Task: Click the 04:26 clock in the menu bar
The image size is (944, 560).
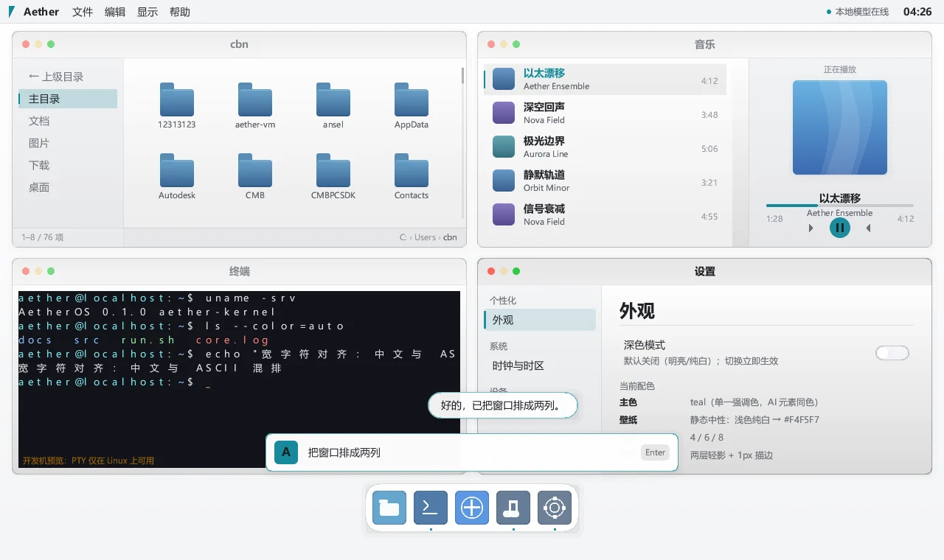Action: 917,12
